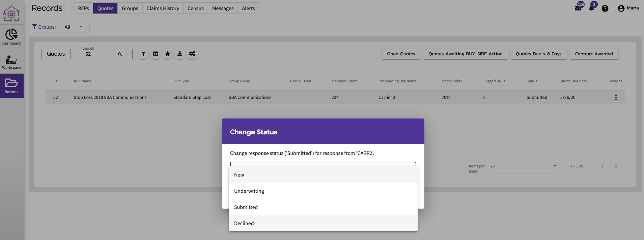Image resolution: width=644 pixels, height=240 pixels.
Task: Switch to the Claims History tab
Action: [163, 8]
